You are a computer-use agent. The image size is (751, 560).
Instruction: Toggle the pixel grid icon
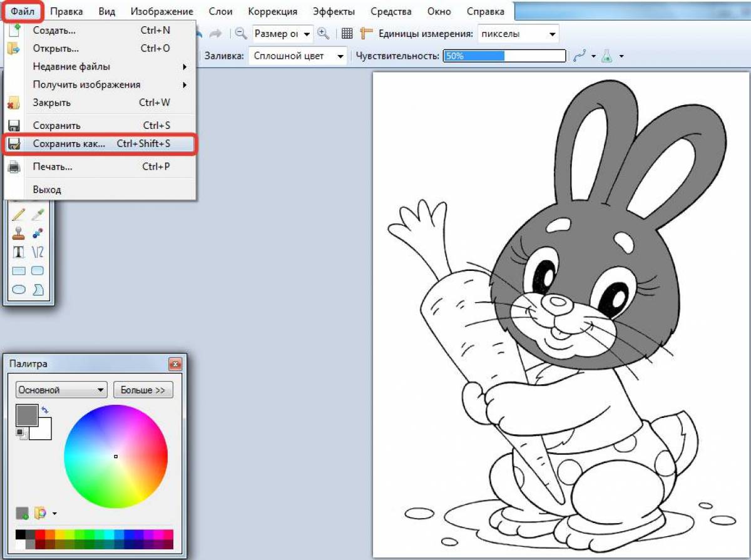tap(347, 34)
